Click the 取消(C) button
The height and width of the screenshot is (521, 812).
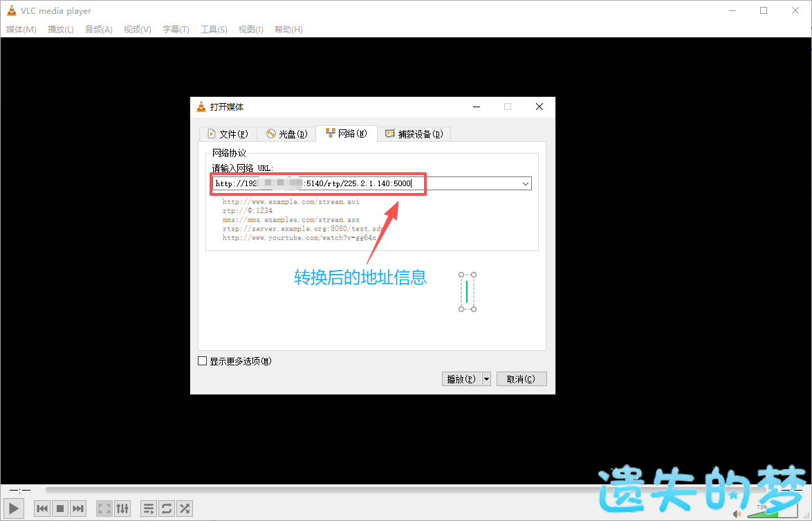[521, 379]
